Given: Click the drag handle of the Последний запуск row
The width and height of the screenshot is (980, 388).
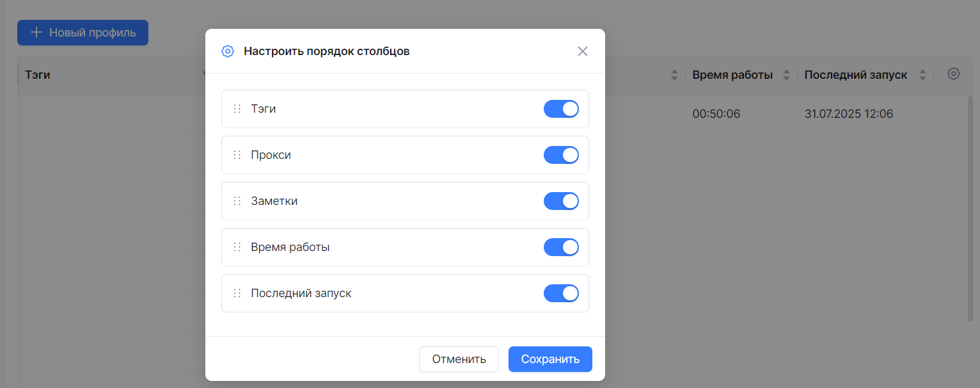Looking at the screenshot, I should tap(237, 293).
